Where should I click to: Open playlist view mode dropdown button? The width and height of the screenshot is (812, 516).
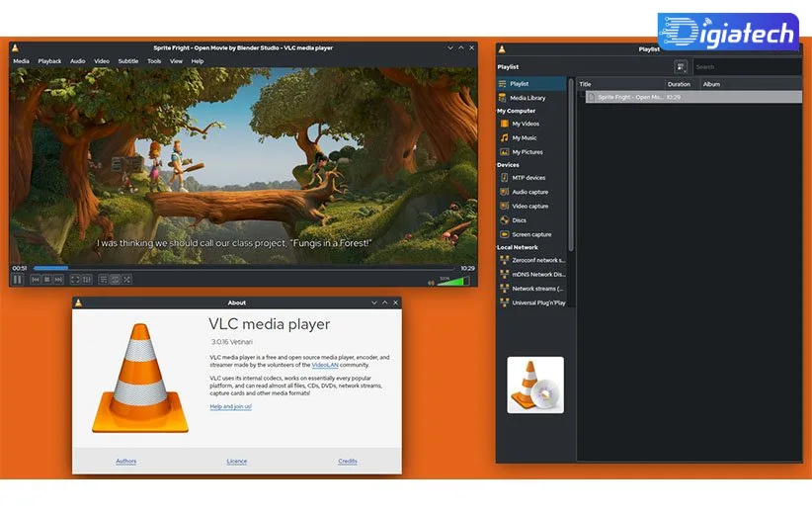click(x=681, y=67)
